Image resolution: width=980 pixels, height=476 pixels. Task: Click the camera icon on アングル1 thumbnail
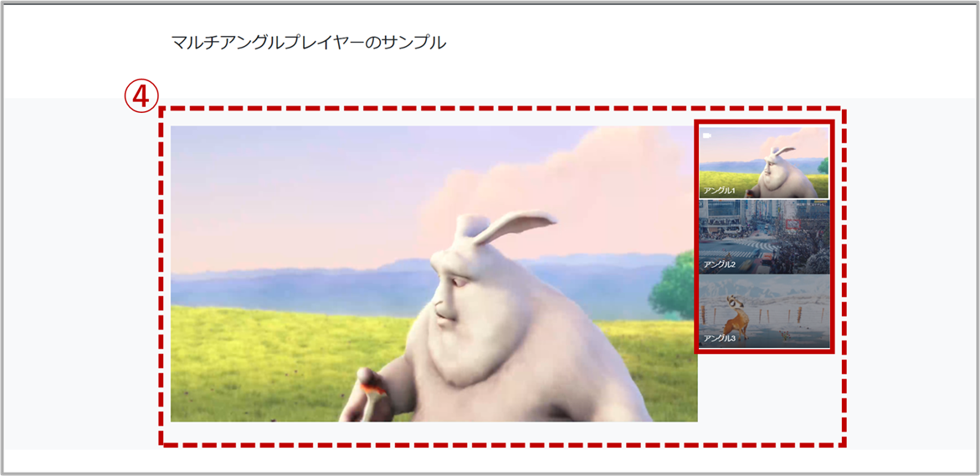click(x=707, y=135)
